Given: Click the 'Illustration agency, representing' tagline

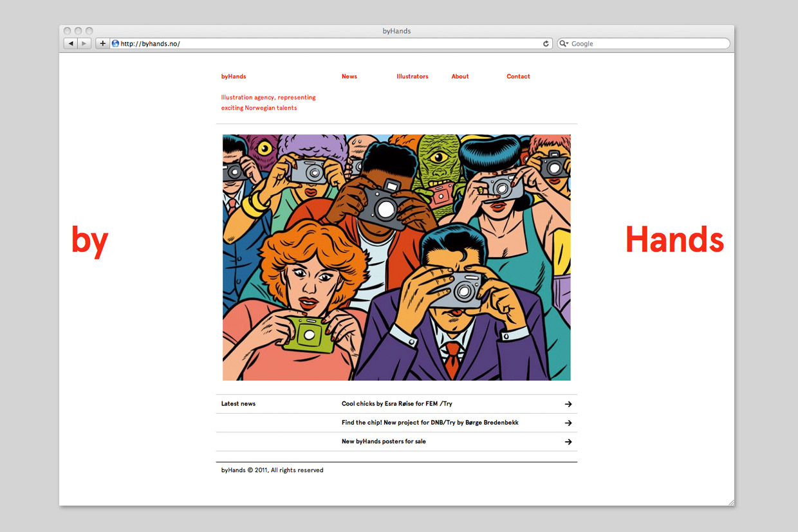Looking at the screenshot, I should pos(268,98).
